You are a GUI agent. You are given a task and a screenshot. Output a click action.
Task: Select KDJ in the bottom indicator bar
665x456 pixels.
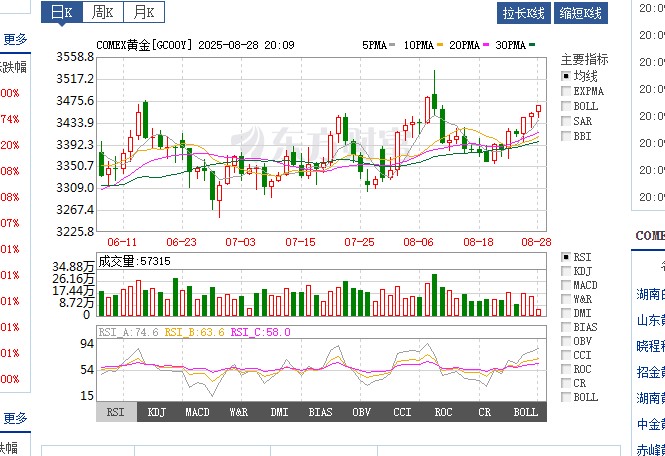click(157, 411)
